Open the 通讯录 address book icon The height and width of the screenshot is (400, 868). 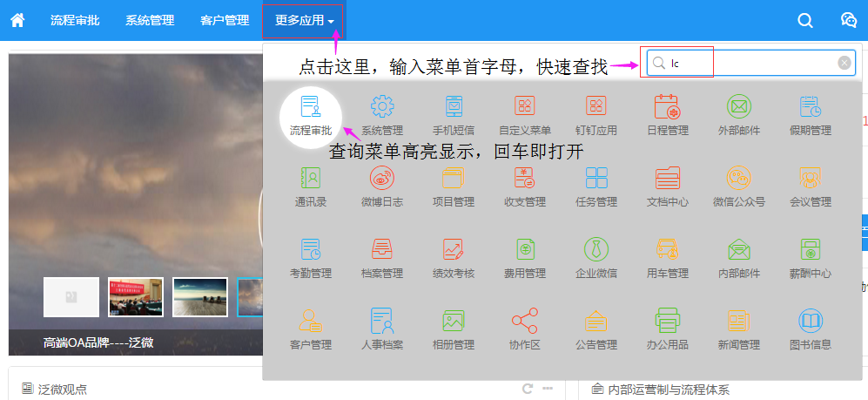point(311,178)
